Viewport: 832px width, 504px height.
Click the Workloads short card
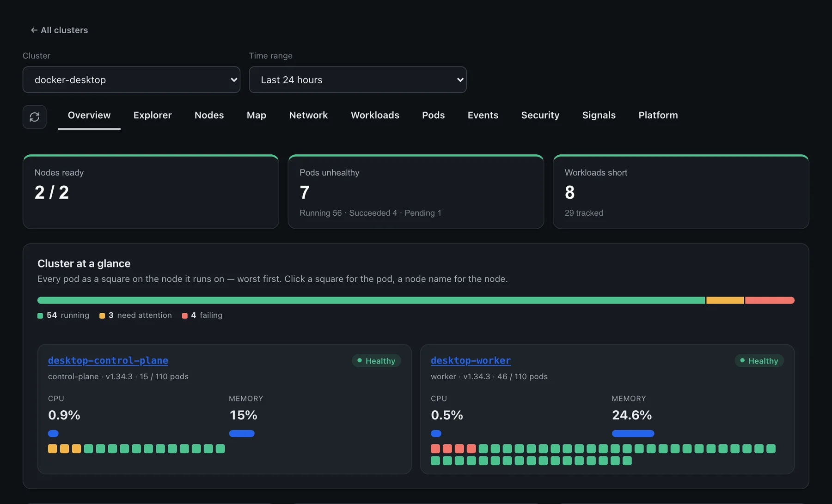point(681,192)
